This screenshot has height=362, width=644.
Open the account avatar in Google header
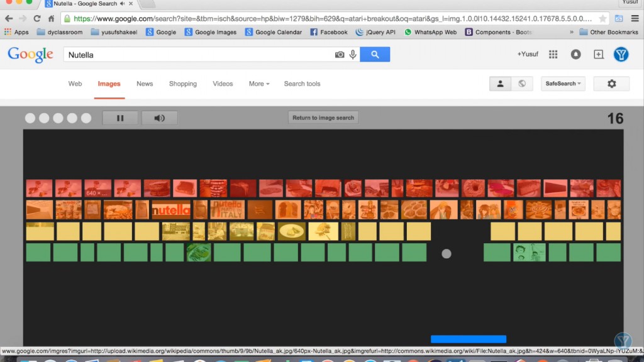click(x=621, y=54)
